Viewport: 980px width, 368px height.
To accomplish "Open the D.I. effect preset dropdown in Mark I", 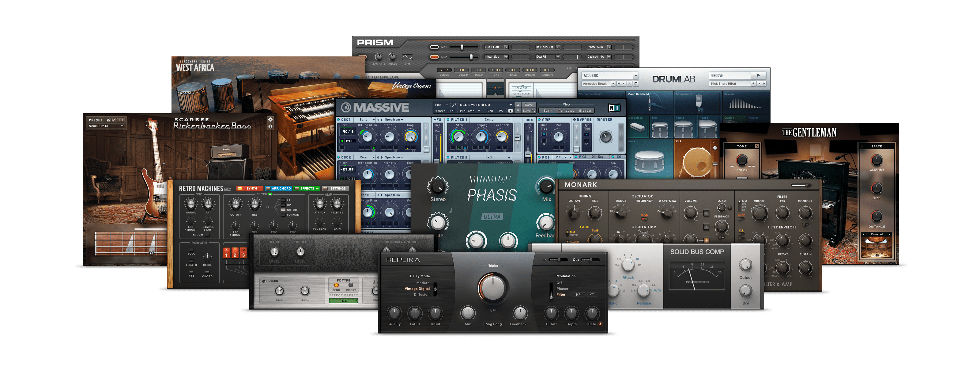I will [x=344, y=301].
